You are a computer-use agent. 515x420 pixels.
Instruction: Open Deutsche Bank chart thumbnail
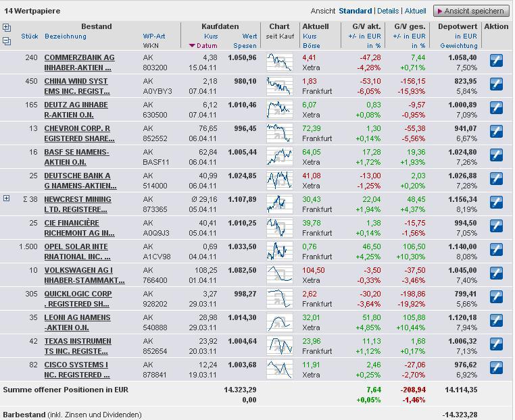click(x=280, y=180)
